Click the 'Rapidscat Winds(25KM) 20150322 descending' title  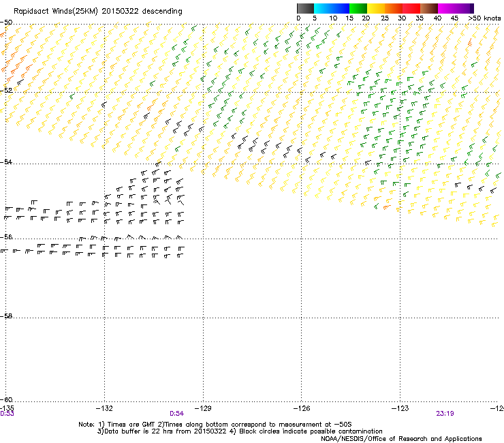click(x=97, y=12)
